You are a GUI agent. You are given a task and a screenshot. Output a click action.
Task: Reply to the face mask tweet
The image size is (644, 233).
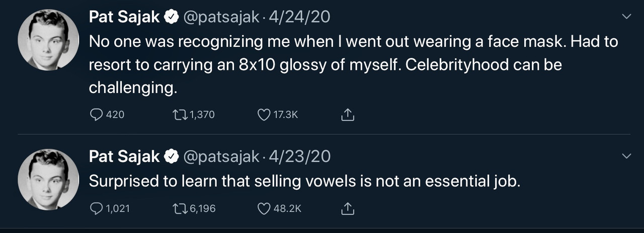pos(96,115)
